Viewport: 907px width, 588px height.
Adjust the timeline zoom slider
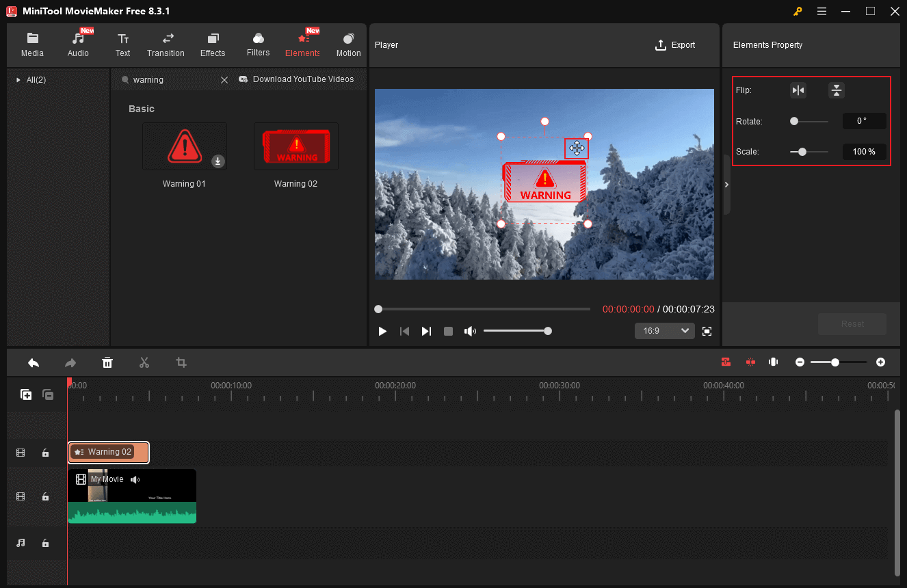(x=835, y=362)
